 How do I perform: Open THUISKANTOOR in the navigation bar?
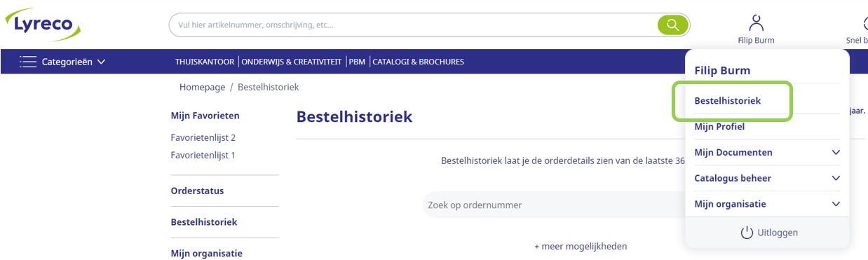point(205,62)
